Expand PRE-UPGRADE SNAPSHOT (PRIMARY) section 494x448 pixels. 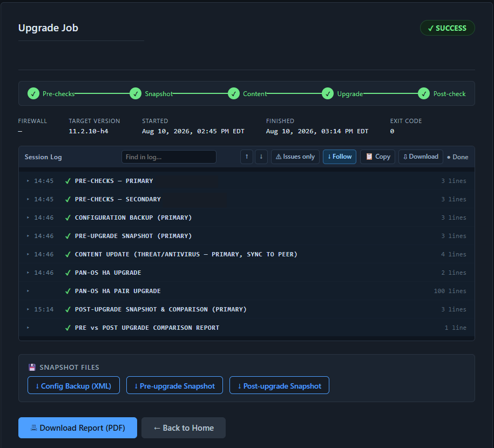tap(28, 236)
